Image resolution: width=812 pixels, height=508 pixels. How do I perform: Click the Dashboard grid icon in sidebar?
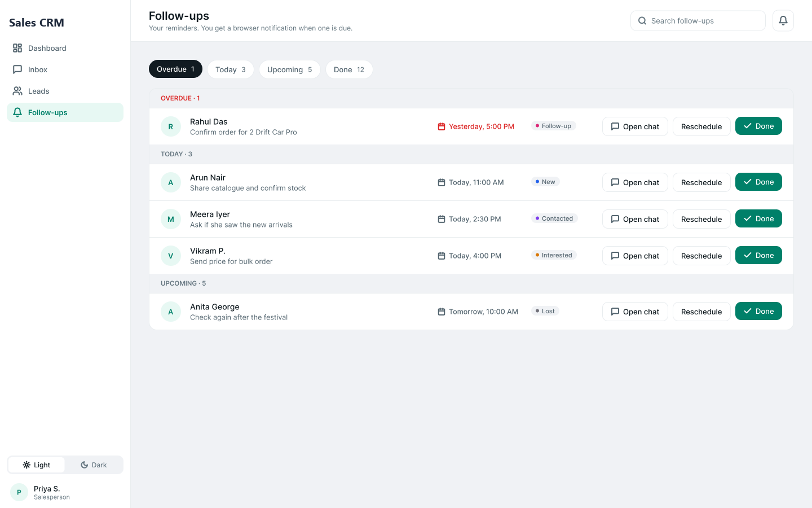17,48
